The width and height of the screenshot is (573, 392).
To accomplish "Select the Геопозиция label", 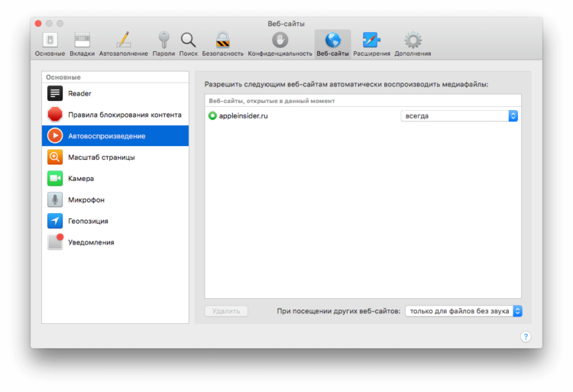I will tap(88, 221).
